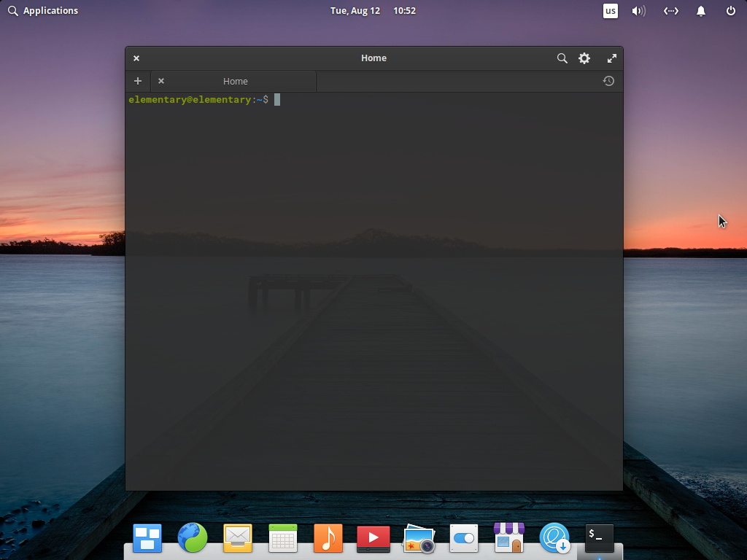Viewport: 747px width, 560px height.
Task: Launch AppCenter storefront from the dock
Action: click(x=509, y=539)
